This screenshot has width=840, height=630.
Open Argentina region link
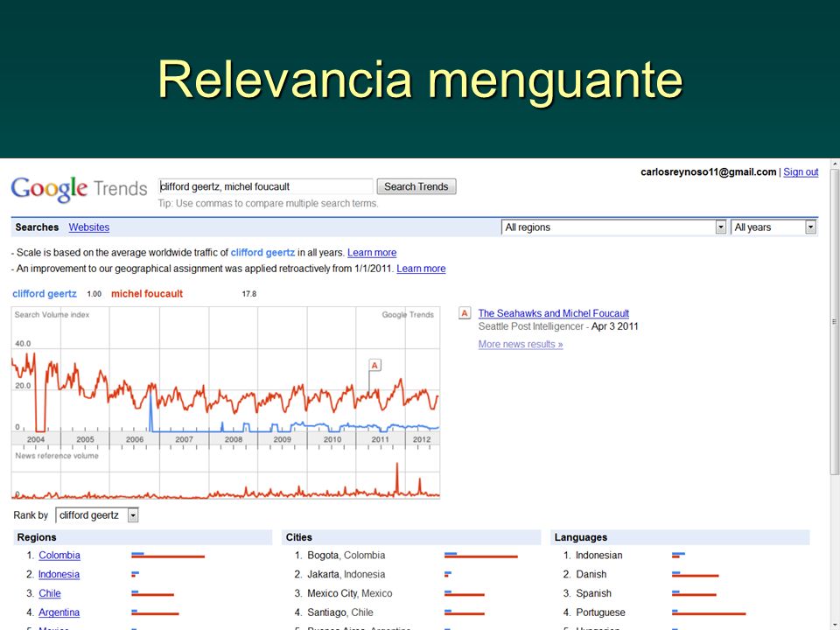coord(59,612)
